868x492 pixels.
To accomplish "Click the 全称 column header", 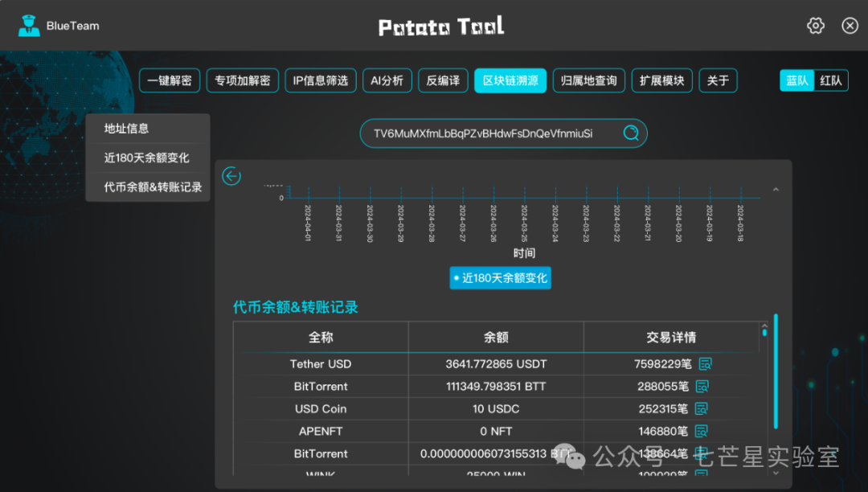I will pos(321,337).
